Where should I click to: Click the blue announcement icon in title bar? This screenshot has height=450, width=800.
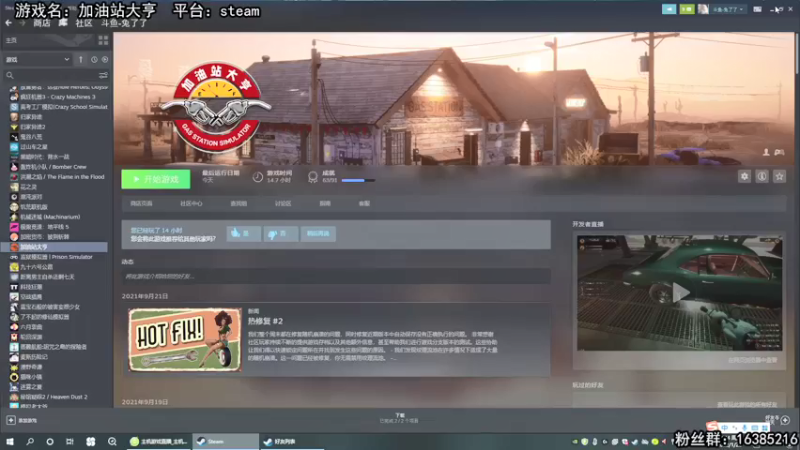(669, 9)
